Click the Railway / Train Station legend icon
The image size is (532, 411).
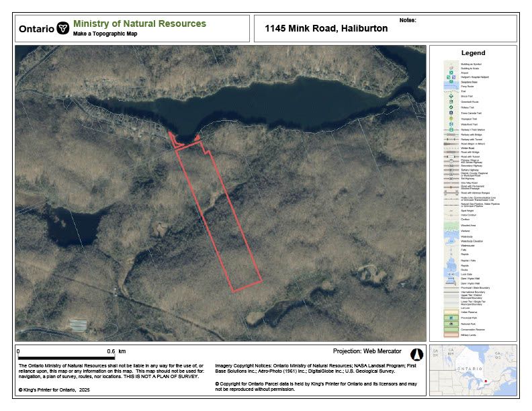451,130
